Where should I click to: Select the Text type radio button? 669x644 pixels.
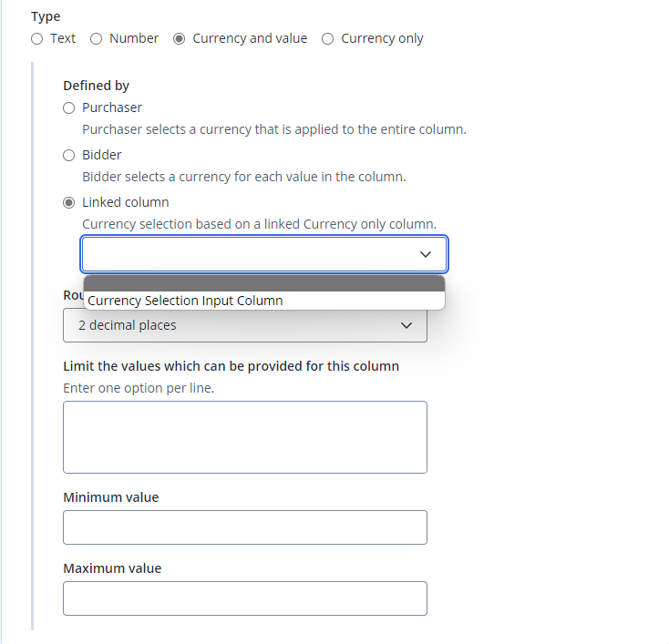click(37, 39)
